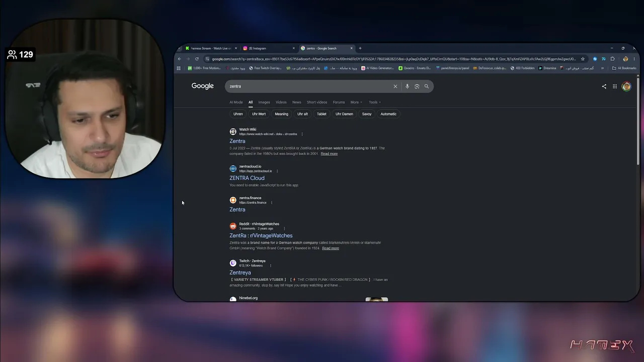Screen dimensions: 644x362
Task: Click the Uhr alt suggestion chip
Action: (302, 114)
